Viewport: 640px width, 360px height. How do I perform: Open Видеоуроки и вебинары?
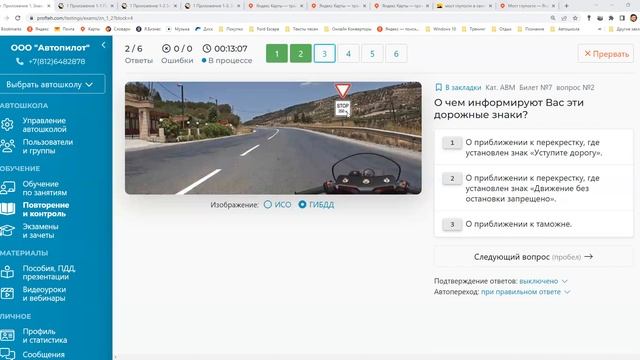pos(44,294)
